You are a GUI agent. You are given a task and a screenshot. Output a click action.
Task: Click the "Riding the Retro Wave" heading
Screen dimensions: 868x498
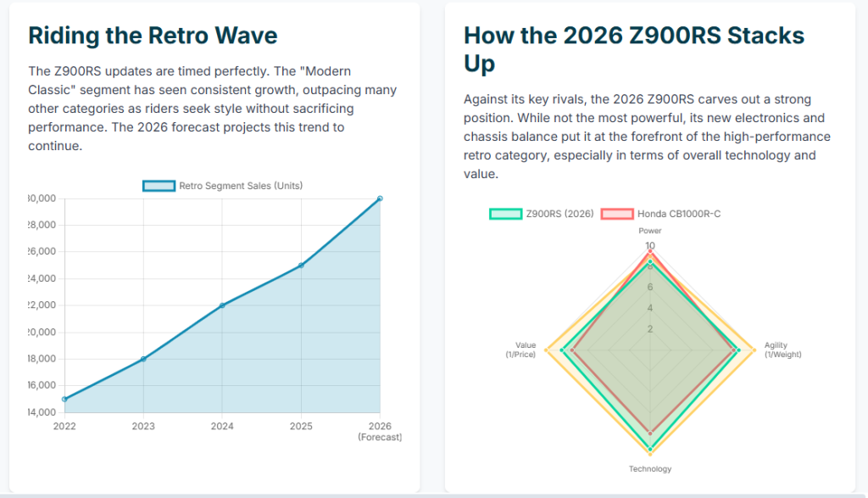(x=153, y=36)
